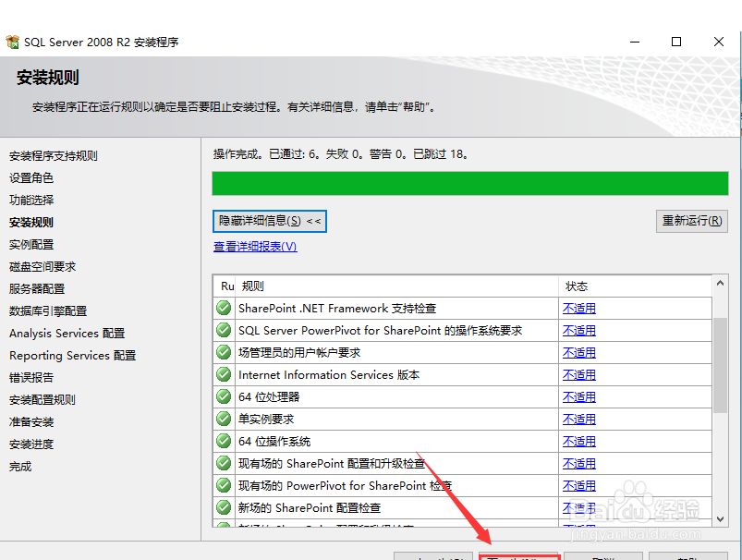Screen dimensions: 742x560
Task: Click rule name Internet Information Services 版本
Action: point(329,375)
